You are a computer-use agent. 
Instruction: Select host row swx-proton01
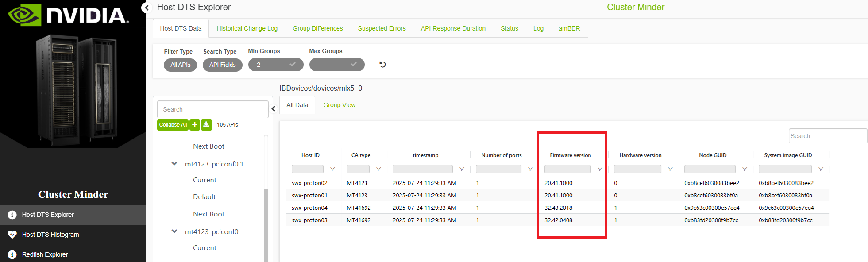click(558, 195)
